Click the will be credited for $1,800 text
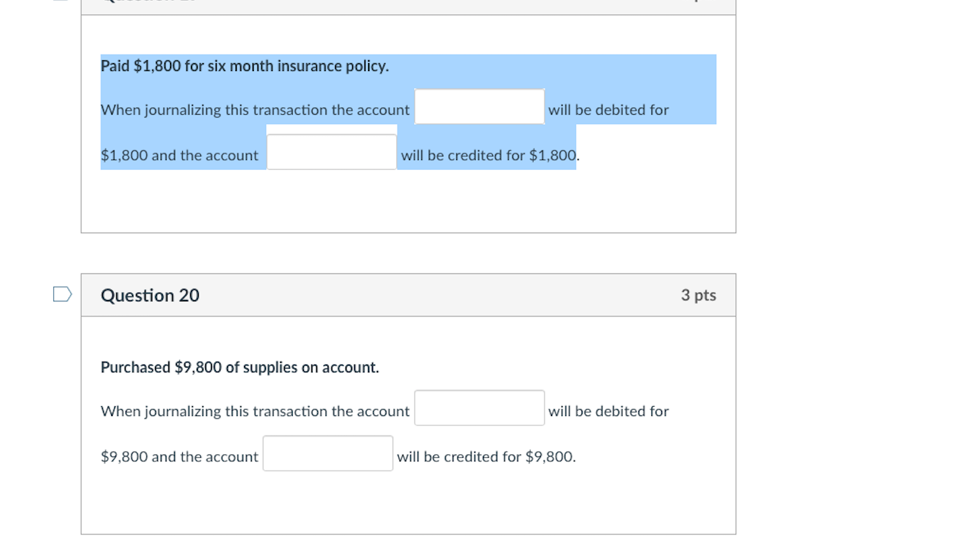The width and height of the screenshot is (980, 551). 488,155
